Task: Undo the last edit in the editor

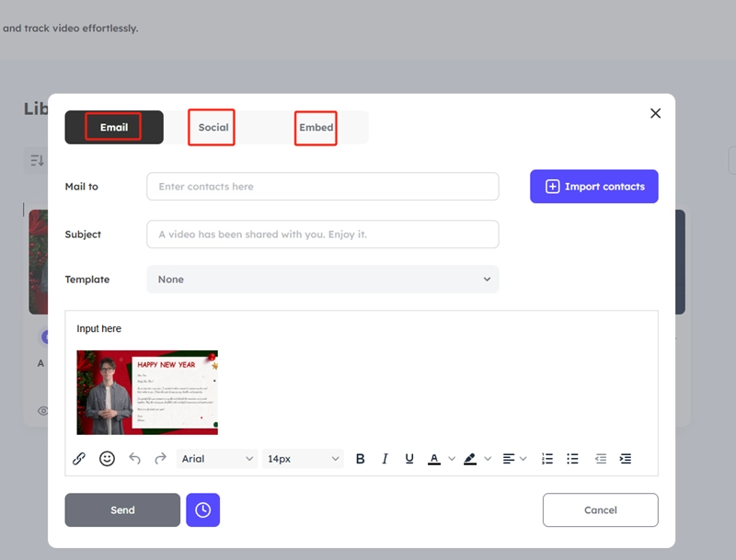Action: pos(135,459)
